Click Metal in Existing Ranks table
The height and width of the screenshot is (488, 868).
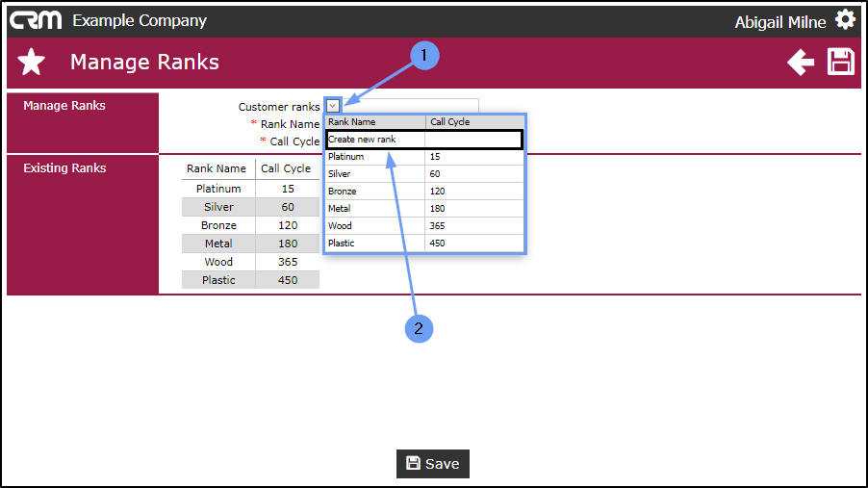218,244
